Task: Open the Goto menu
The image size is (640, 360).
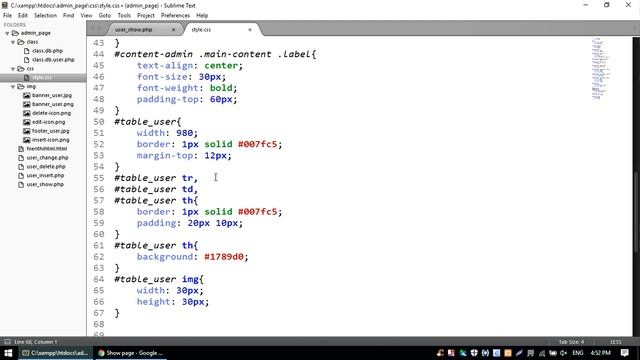Action: pyautogui.click(x=105, y=16)
